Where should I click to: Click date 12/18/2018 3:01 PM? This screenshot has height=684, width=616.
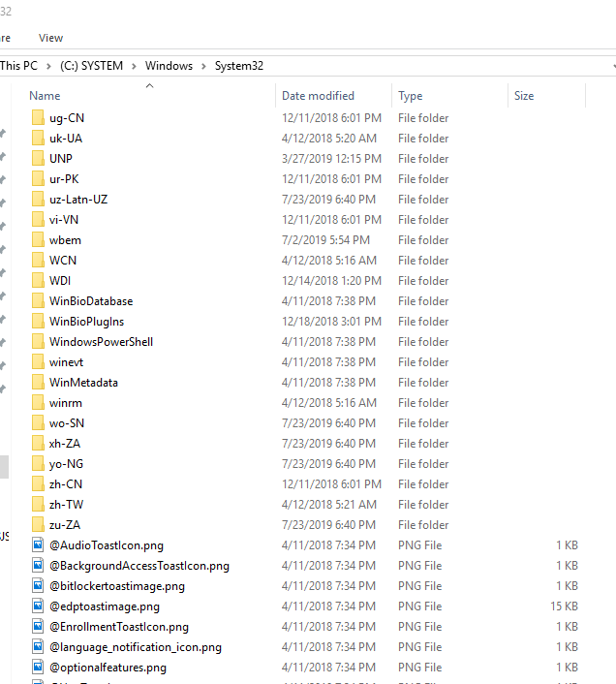click(x=331, y=322)
